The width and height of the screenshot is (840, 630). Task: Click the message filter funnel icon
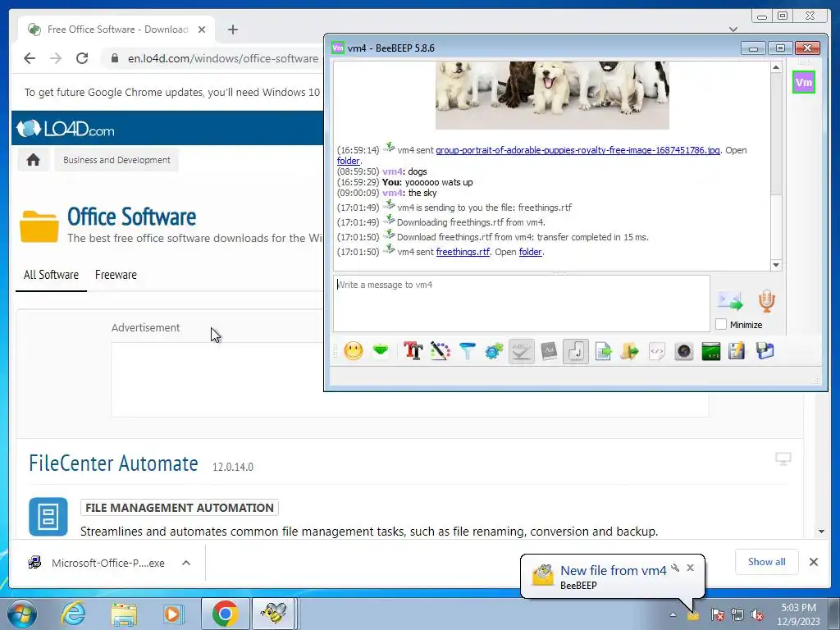(467, 351)
